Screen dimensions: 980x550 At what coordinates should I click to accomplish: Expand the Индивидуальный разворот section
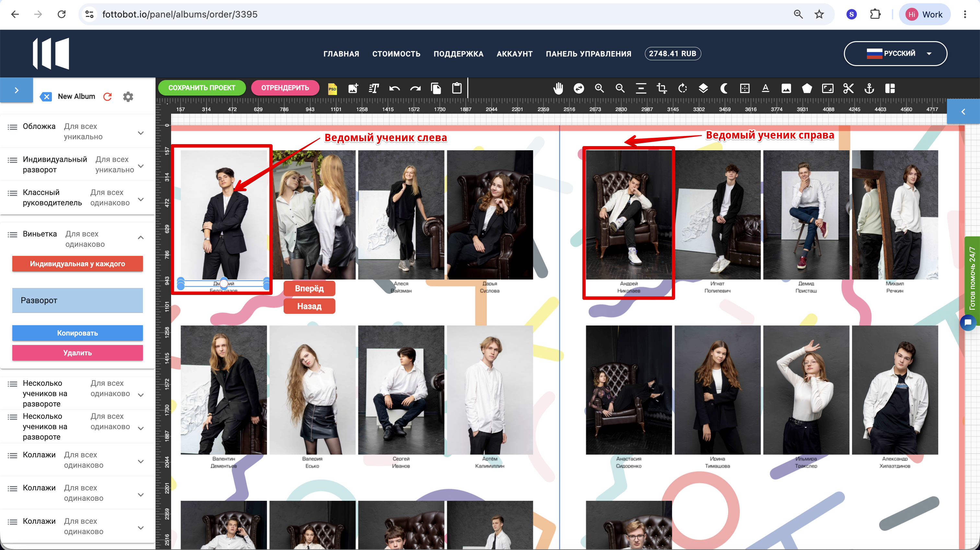(141, 166)
